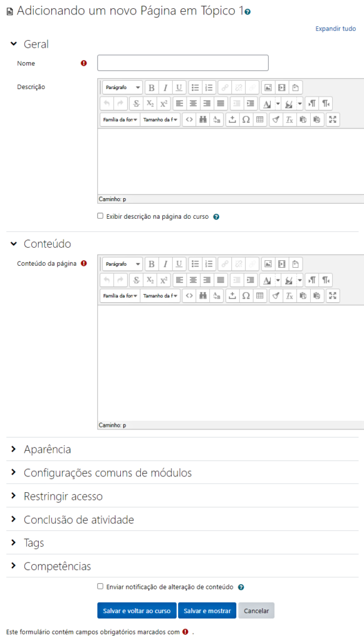Open Parágrafo format dropdown in Descrição editor

tap(122, 88)
